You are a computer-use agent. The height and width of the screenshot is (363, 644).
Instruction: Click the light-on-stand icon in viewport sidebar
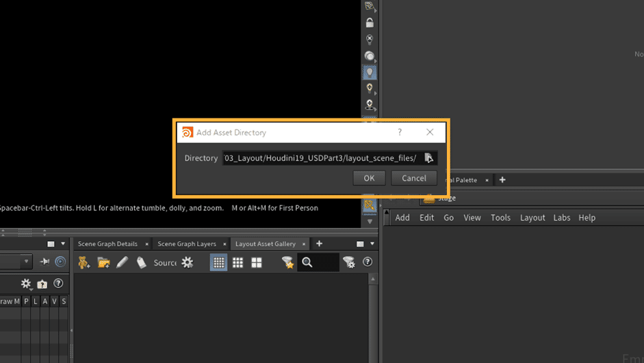click(370, 104)
